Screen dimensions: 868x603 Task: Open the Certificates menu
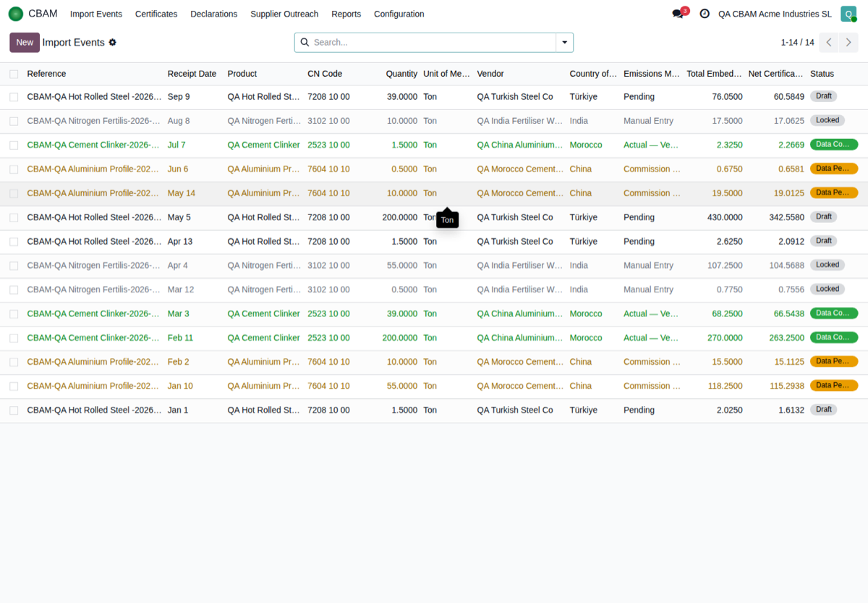coord(156,14)
